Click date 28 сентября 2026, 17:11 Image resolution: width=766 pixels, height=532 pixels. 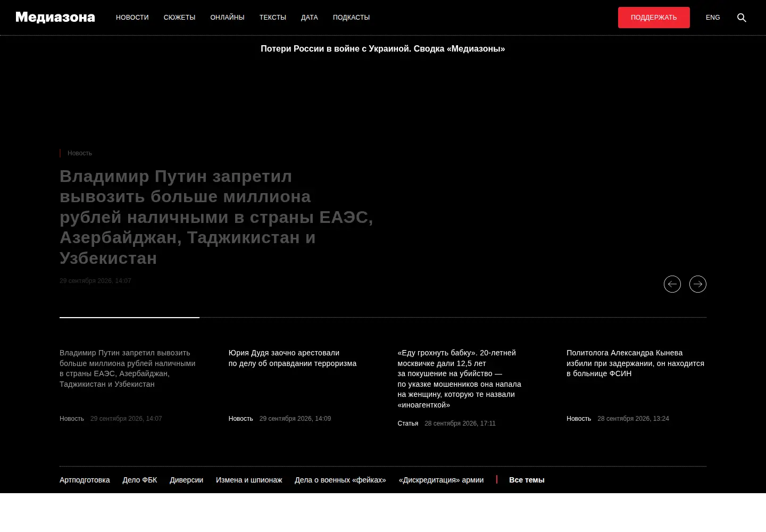(460, 423)
